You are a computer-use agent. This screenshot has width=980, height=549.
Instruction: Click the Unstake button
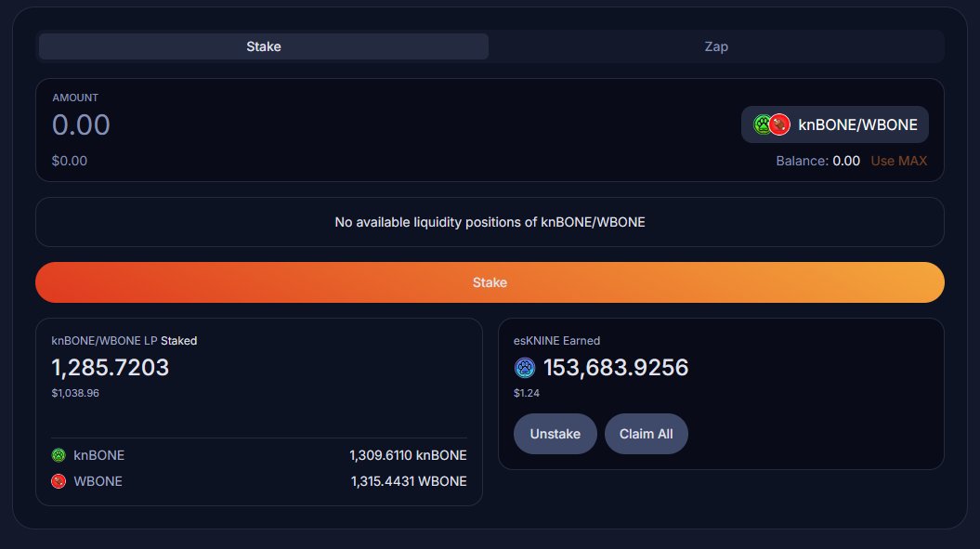pyautogui.click(x=555, y=434)
